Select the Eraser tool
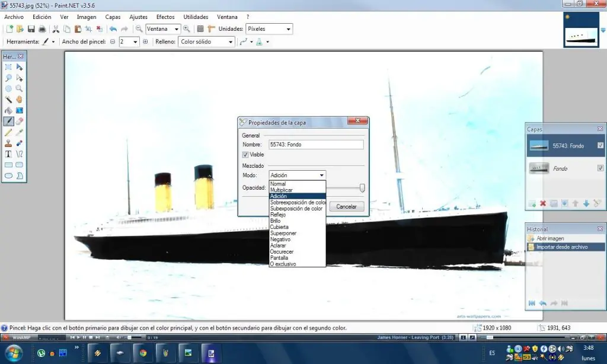 pyautogui.click(x=20, y=121)
